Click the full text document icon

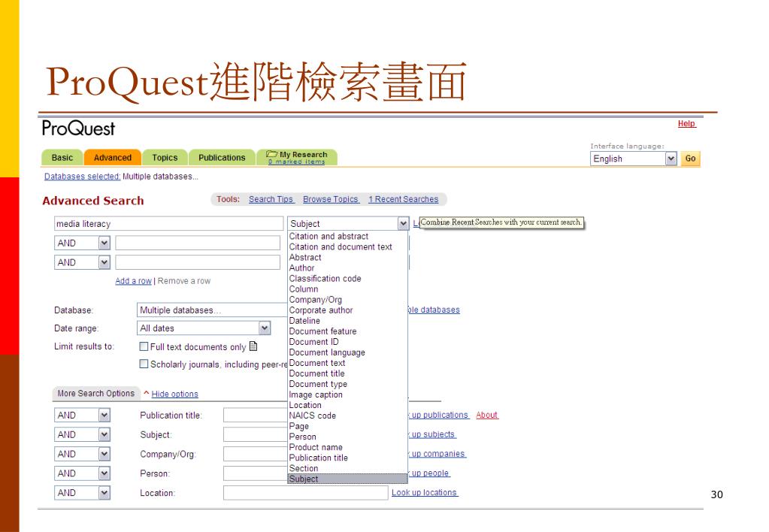[253, 346]
